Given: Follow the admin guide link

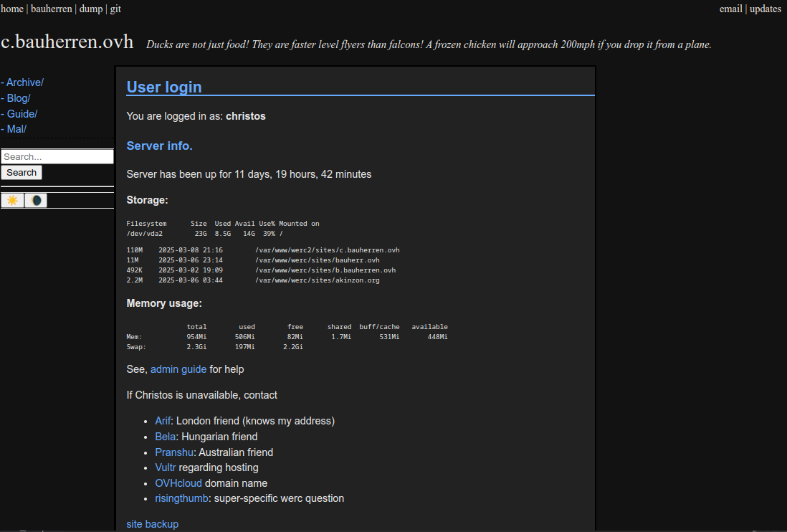Looking at the screenshot, I should [178, 369].
